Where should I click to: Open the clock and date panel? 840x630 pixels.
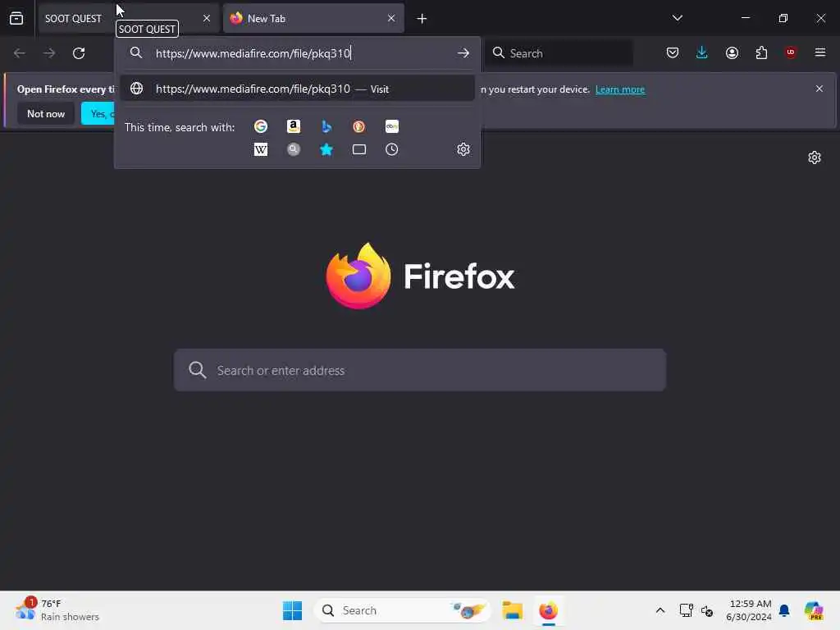(749, 610)
